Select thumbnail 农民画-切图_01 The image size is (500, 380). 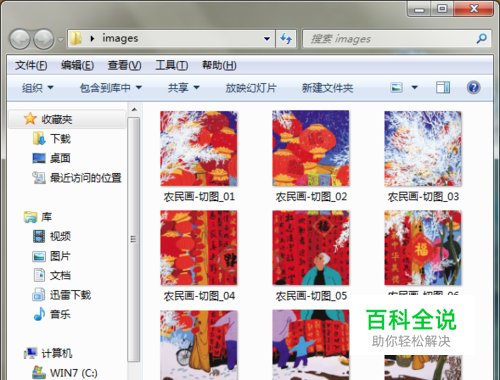[x=199, y=148]
